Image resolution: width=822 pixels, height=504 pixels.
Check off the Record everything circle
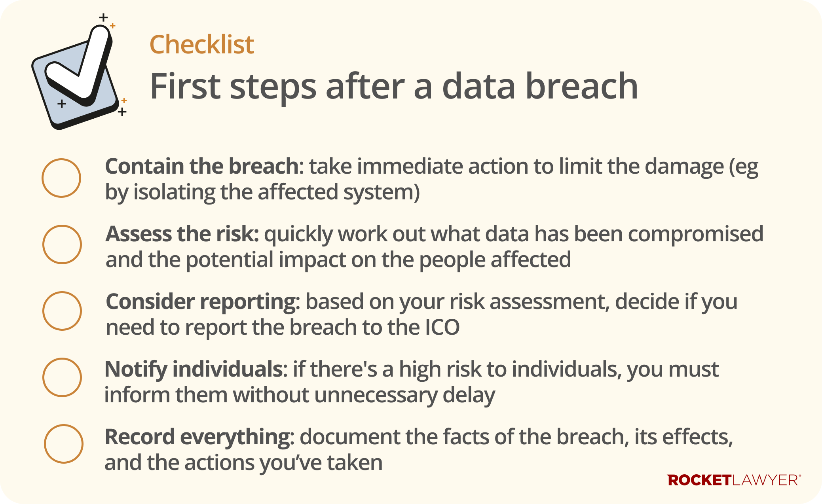64,444
